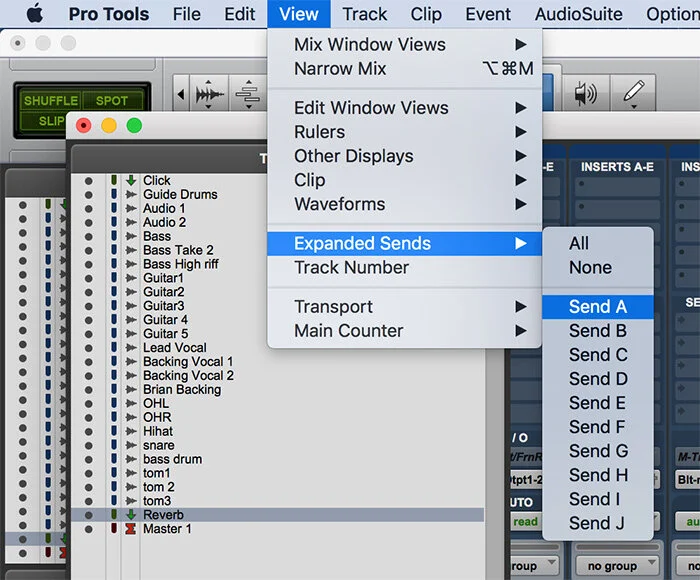
Task: Toggle visibility of Guitar3 track
Action: [89, 306]
